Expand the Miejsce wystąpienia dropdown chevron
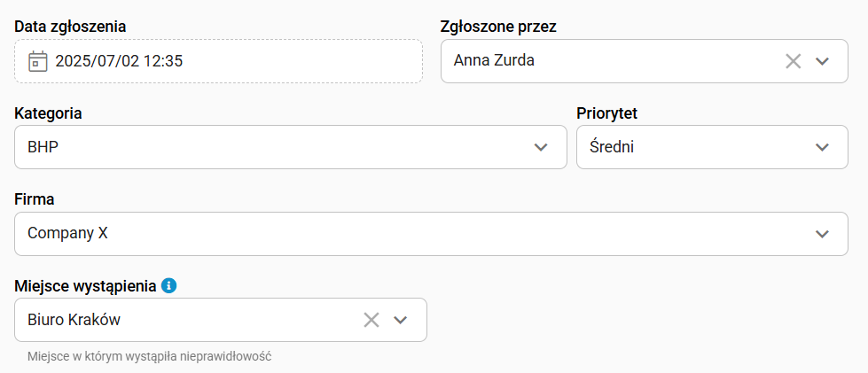 click(400, 320)
